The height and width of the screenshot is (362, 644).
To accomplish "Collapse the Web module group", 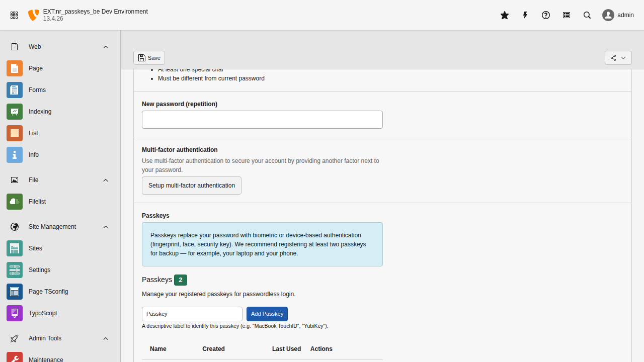I will (106, 47).
